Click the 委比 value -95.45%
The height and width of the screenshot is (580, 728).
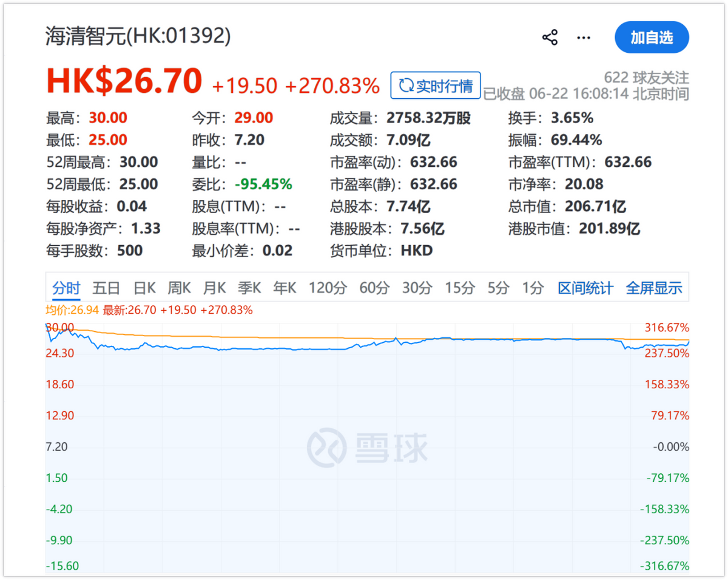tap(263, 184)
